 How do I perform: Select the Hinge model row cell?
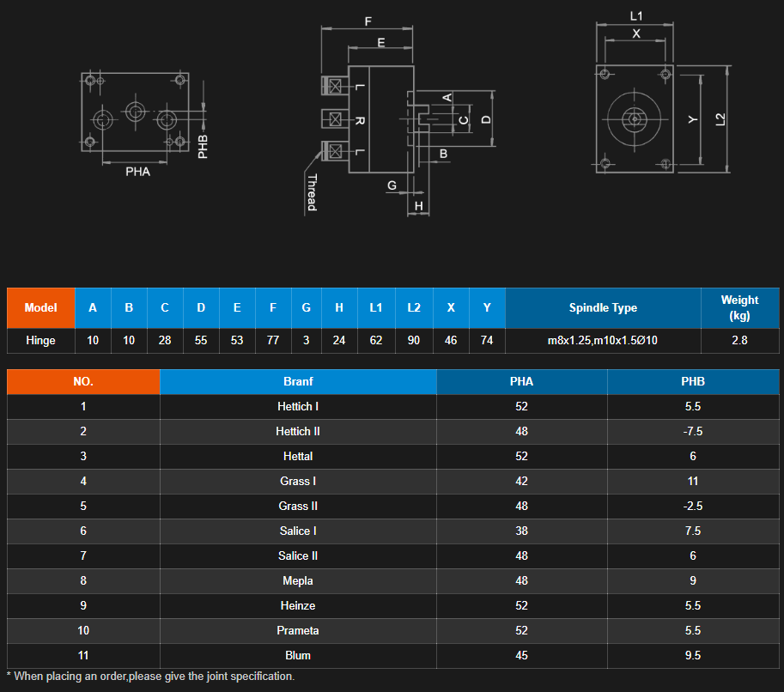[x=41, y=340]
